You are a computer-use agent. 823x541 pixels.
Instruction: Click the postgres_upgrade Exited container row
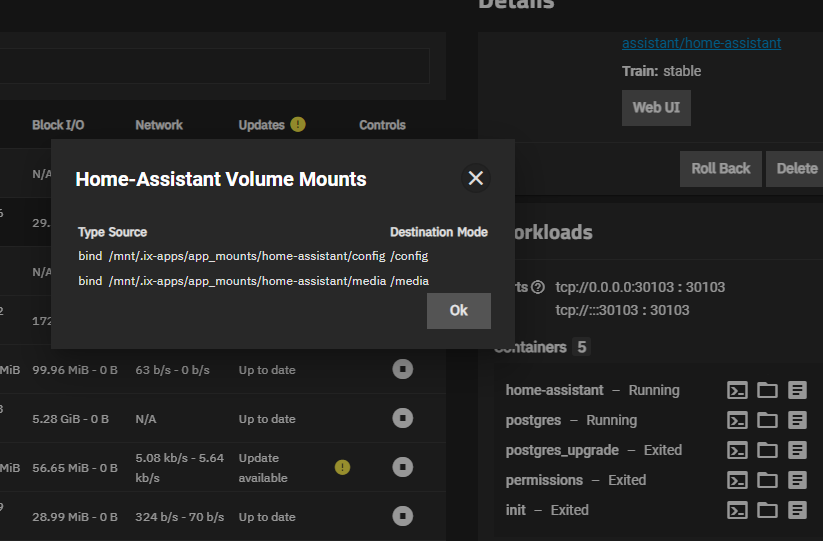[656, 450]
